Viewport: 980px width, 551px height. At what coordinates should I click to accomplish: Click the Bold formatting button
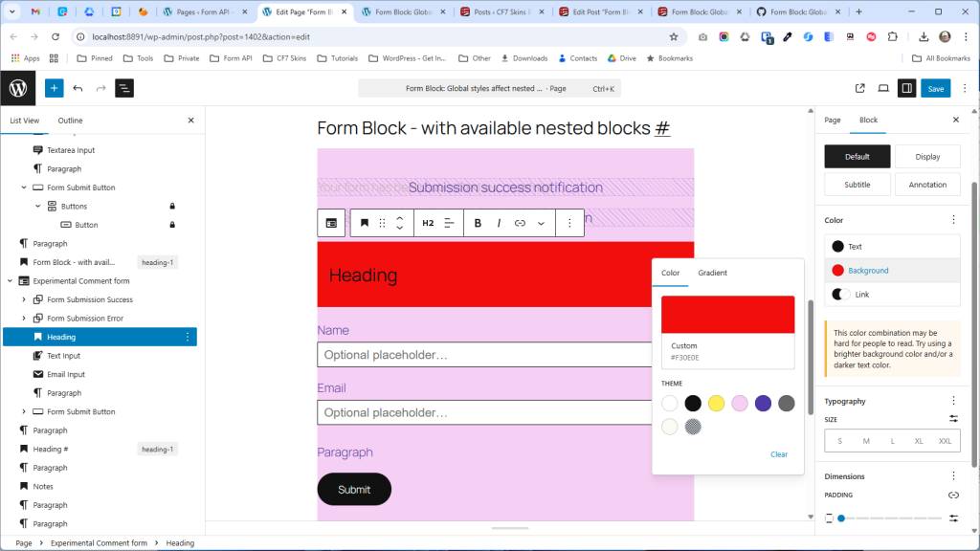pos(478,223)
